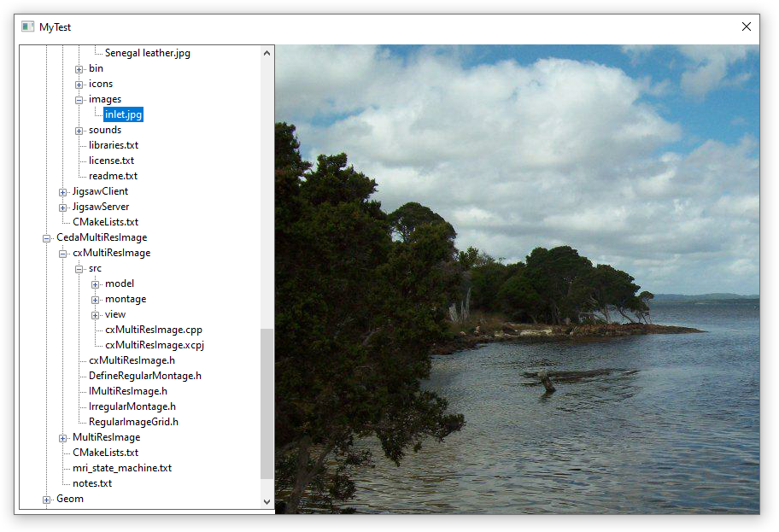
Task: Expand the icons folder node
Action: click(79, 85)
